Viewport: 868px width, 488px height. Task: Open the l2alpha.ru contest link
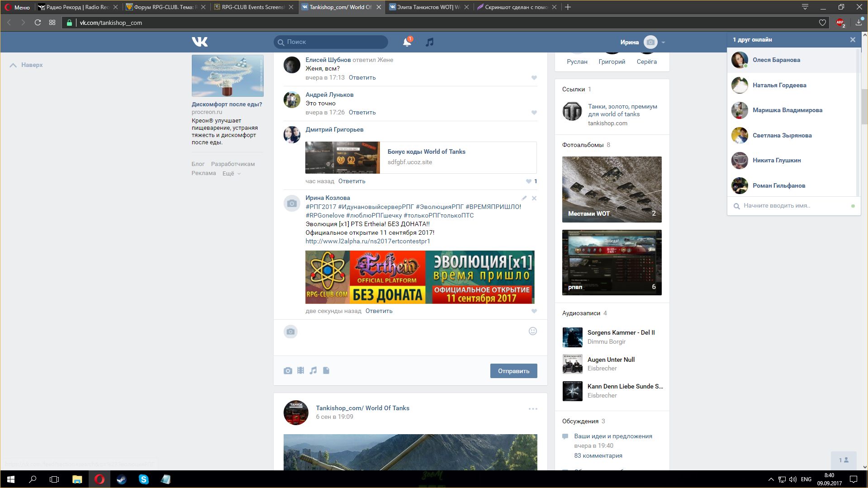[x=368, y=242]
